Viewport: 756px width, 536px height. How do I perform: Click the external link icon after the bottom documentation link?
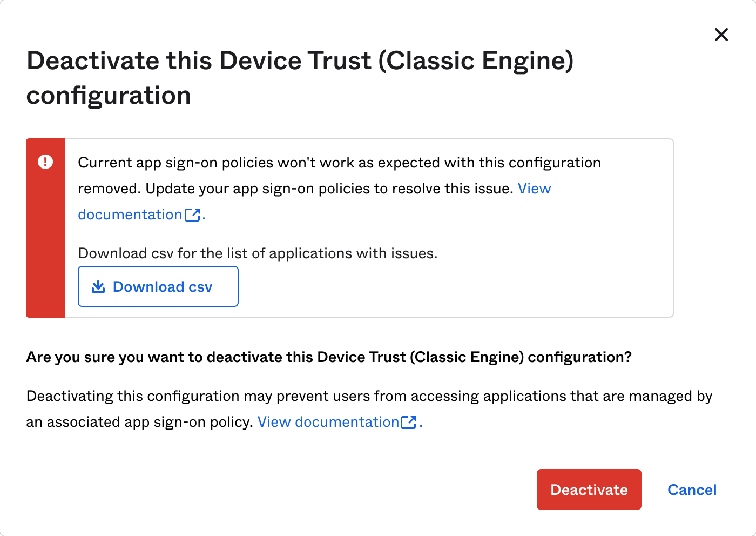click(x=409, y=423)
